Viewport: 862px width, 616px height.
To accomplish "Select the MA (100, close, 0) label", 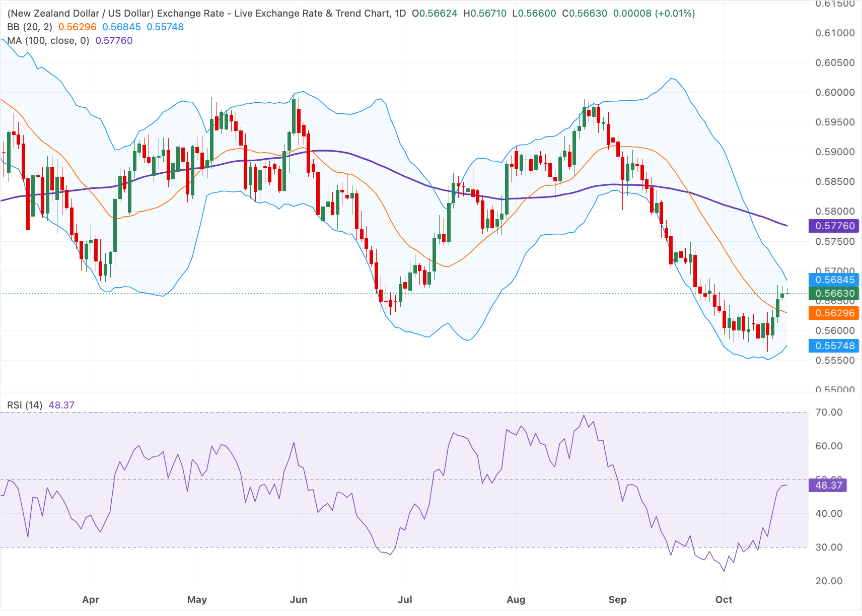I will click(x=48, y=40).
